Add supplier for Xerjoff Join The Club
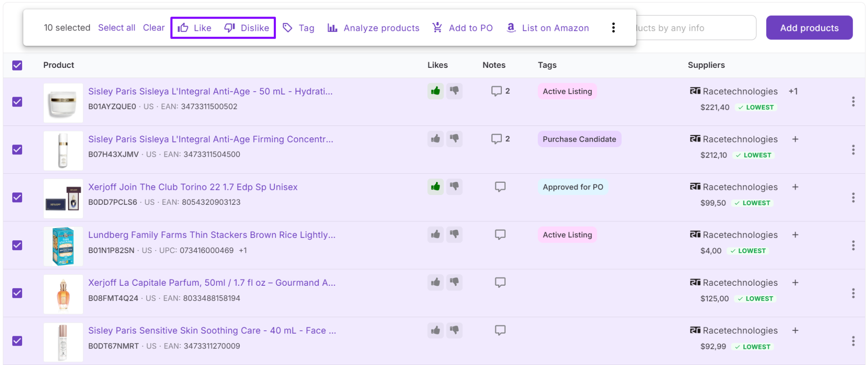 pos(795,187)
